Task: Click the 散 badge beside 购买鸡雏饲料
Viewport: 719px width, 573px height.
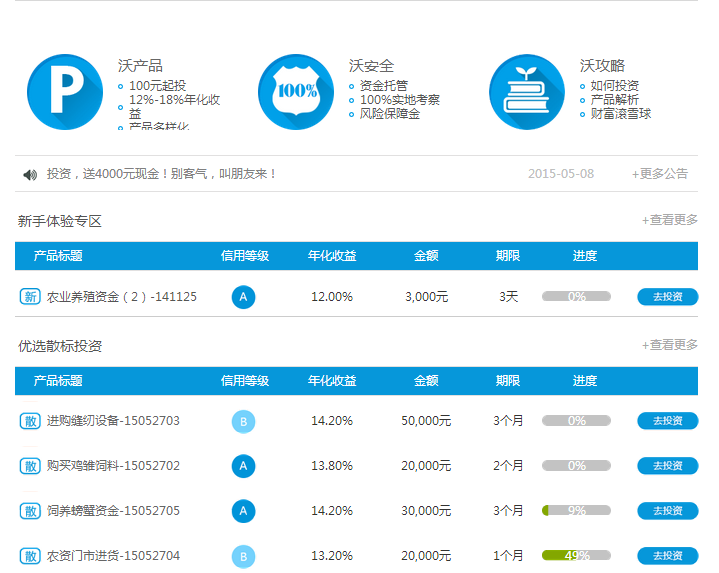Action: [30, 466]
